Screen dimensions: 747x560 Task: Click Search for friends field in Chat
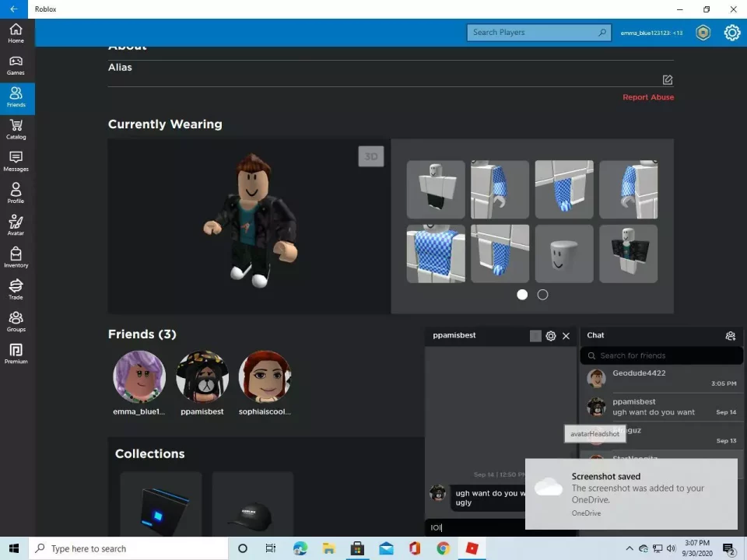pyautogui.click(x=661, y=355)
